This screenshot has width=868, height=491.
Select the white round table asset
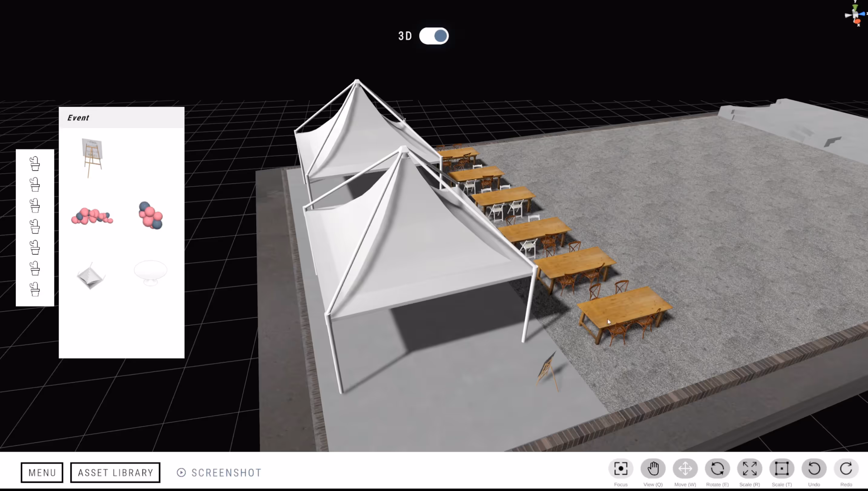[x=150, y=273]
